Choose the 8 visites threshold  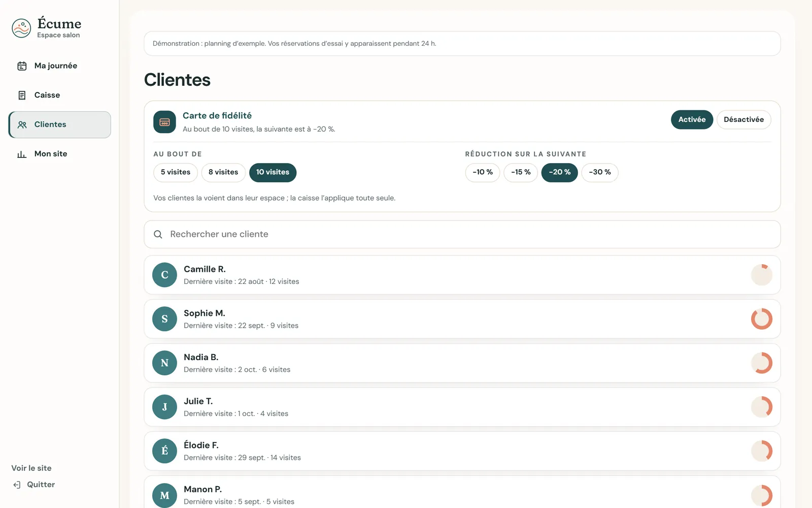pyautogui.click(x=223, y=173)
